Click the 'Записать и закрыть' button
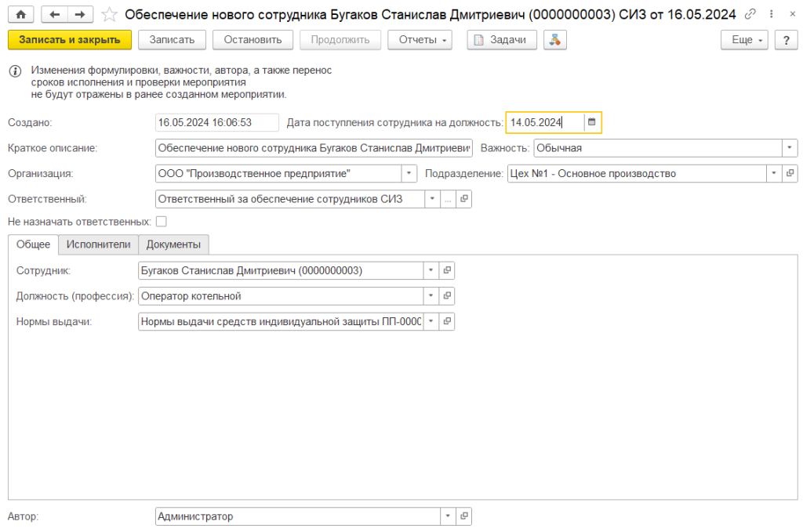This screenshot has height=532, width=803. click(x=70, y=40)
